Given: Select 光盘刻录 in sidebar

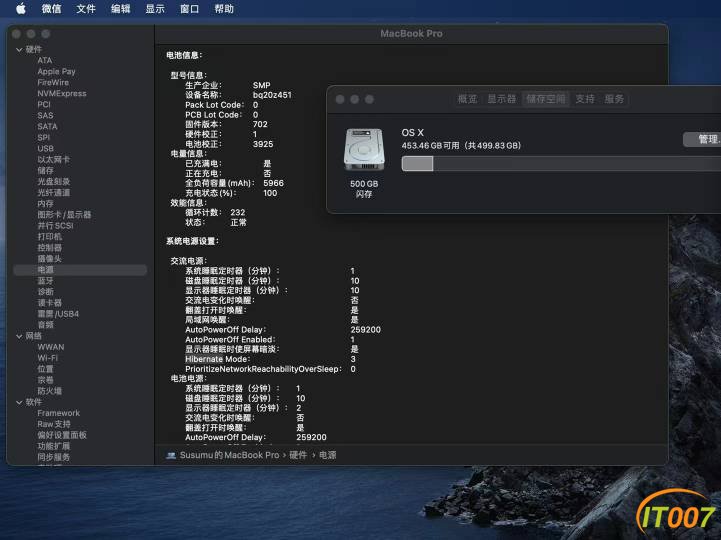Looking at the screenshot, I should (x=53, y=182).
